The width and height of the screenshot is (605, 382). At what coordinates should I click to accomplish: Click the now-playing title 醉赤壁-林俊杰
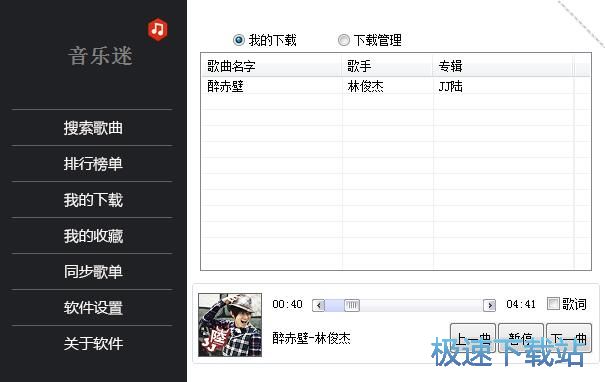[x=311, y=338]
